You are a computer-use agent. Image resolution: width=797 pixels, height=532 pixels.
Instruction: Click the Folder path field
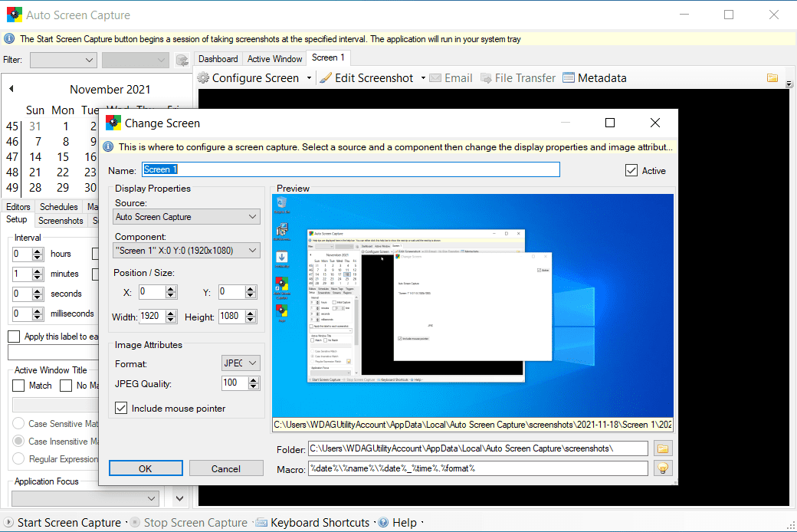click(477, 448)
